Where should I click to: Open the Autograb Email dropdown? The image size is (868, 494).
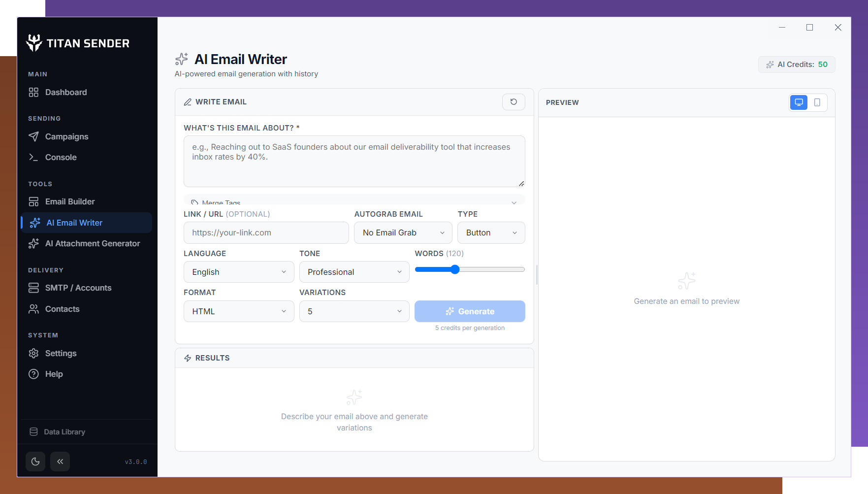[x=403, y=232]
